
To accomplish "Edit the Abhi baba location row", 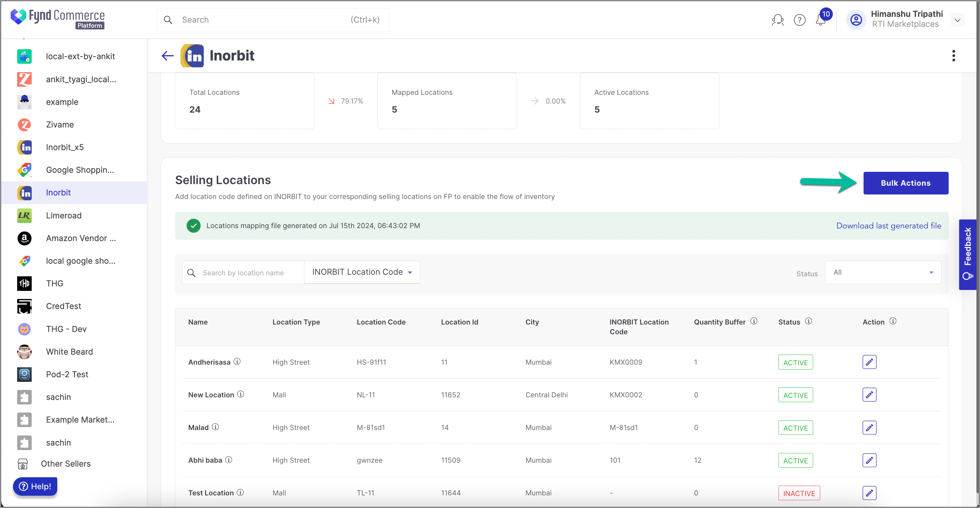I will pyautogui.click(x=869, y=460).
